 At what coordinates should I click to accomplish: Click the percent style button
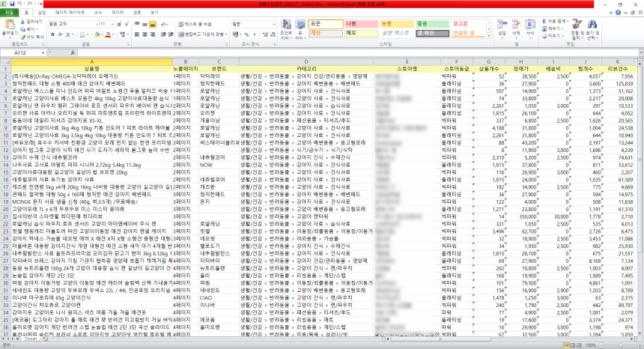pyautogui.click(x=247, y=34)
